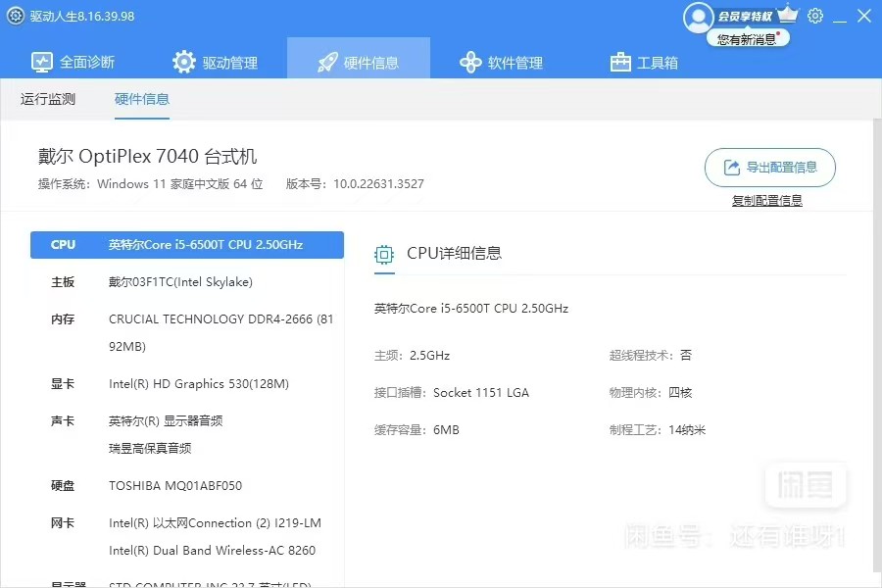The image size is (882, 588).
Task: Switch to 软件管理 tab
Action: 501,63
